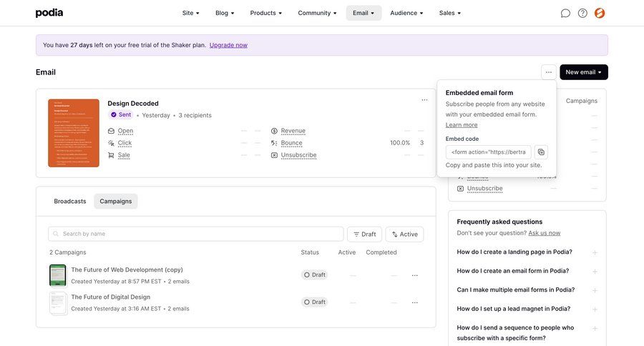Open the orange user avatar menu
The image size is (644, 346).
pos(600,13)
